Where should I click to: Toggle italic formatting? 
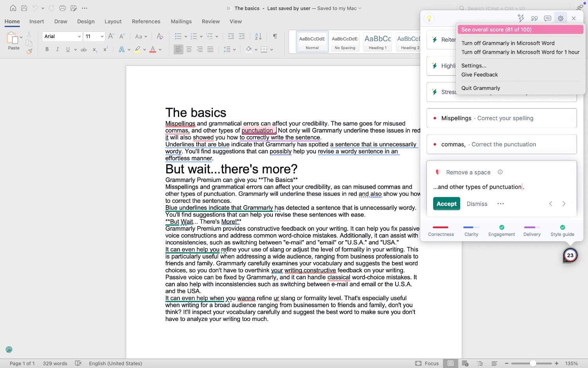57,49
